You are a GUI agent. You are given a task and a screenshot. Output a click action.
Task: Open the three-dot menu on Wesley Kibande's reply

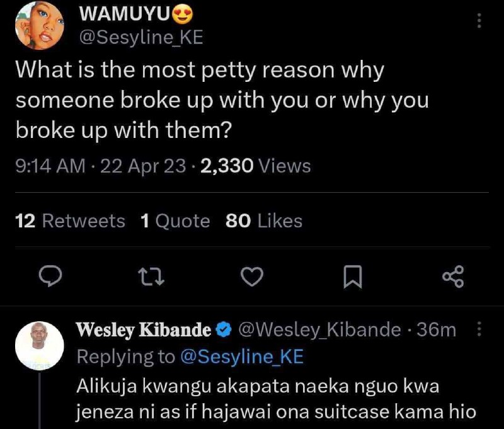click(479, 329)
